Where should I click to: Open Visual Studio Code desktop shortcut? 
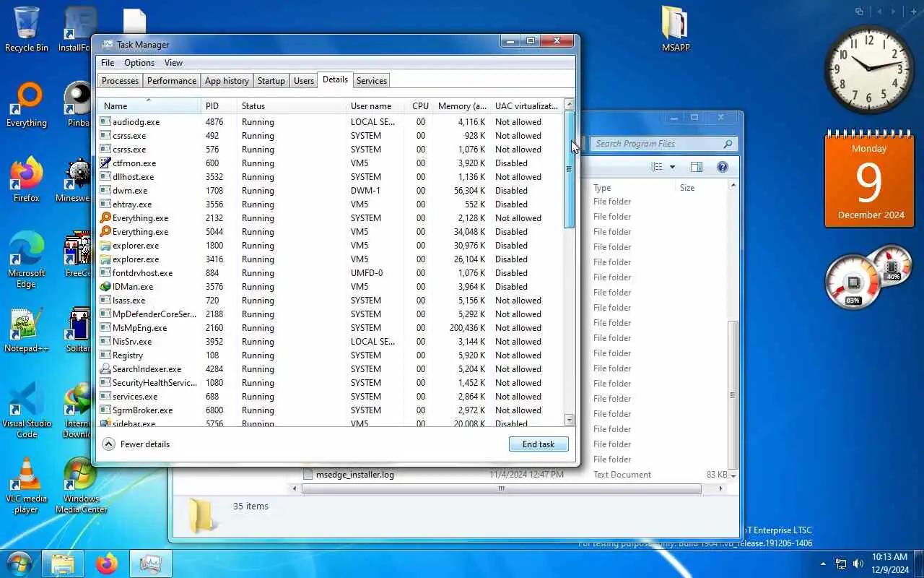pyautogui.click(x=27, y=410)
